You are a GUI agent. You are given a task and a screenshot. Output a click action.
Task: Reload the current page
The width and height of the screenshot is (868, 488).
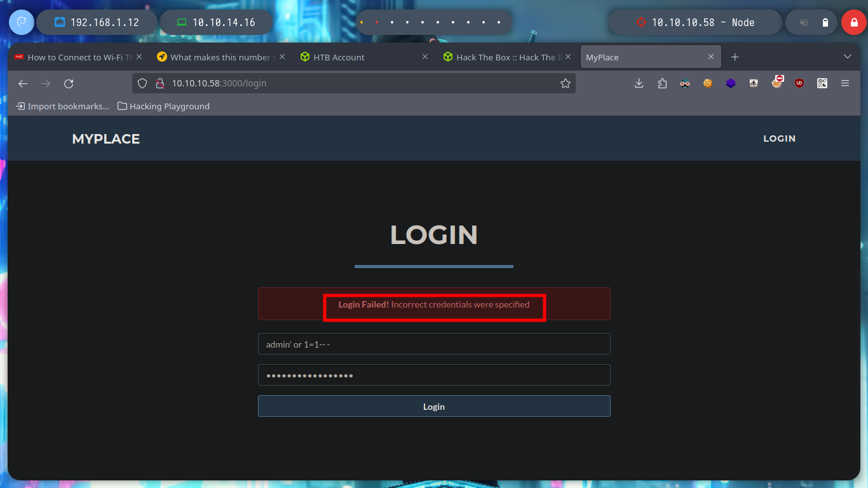pyautogui.click(x=69, y=83)
